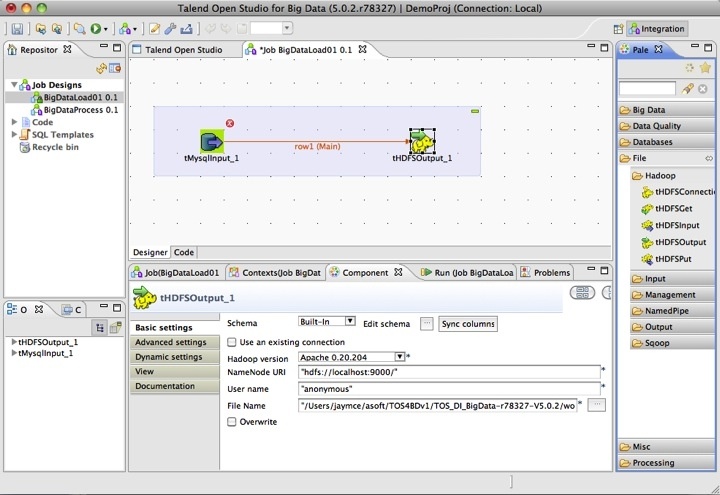720x495 pixels.
Task: Expand the Code tree node
Action: 14,122
